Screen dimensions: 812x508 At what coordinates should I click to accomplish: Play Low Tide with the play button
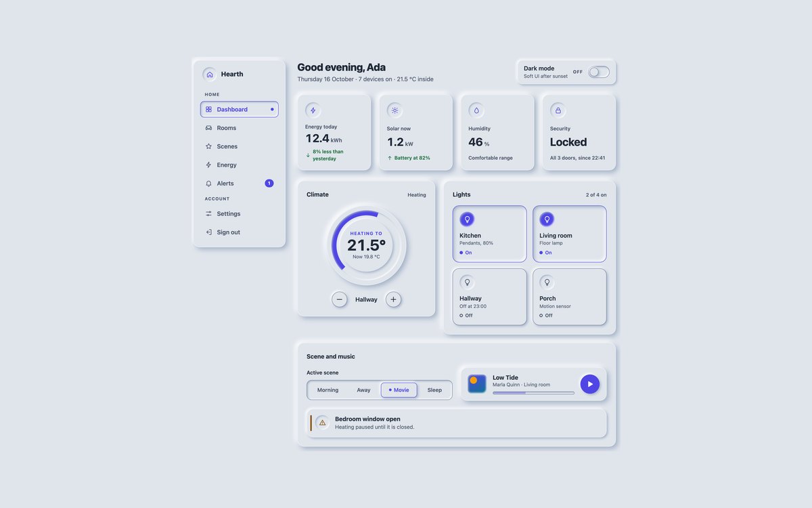click(x=590, y=384)
